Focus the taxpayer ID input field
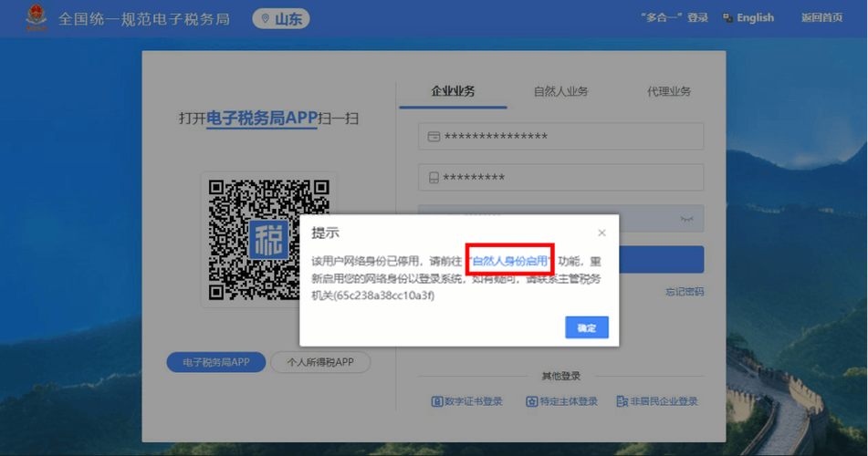The width and height of the screenshot is (868, 456). [x=560, y=136]
